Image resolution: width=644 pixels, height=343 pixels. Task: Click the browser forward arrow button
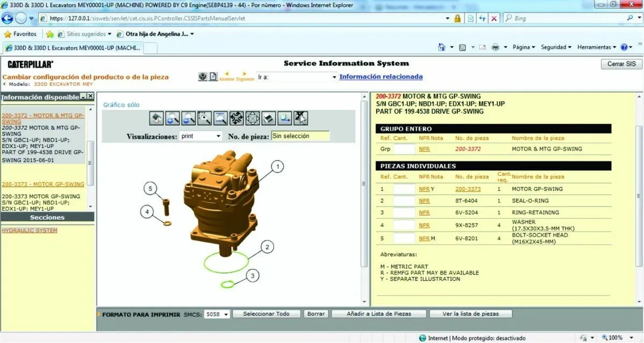(21, 18)
